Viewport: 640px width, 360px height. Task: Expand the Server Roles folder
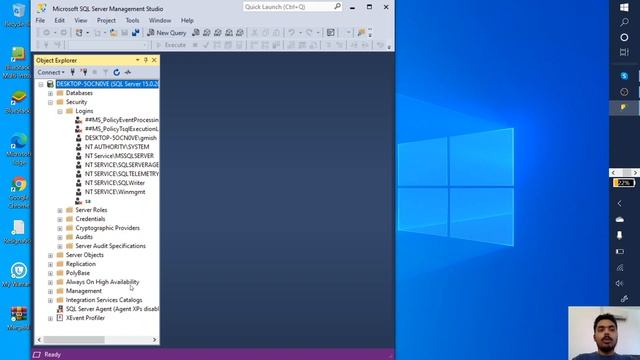pyautogui.click(x=60, y=211)
